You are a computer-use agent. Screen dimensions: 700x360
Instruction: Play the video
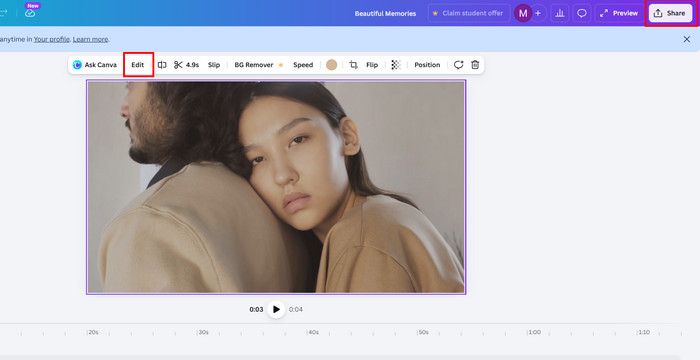(276, 309)
